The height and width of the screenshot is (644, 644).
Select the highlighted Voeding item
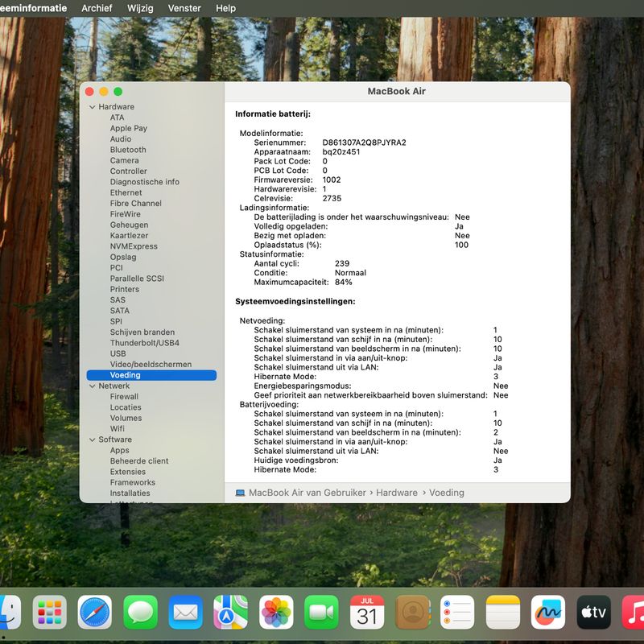tap(151, 375)
